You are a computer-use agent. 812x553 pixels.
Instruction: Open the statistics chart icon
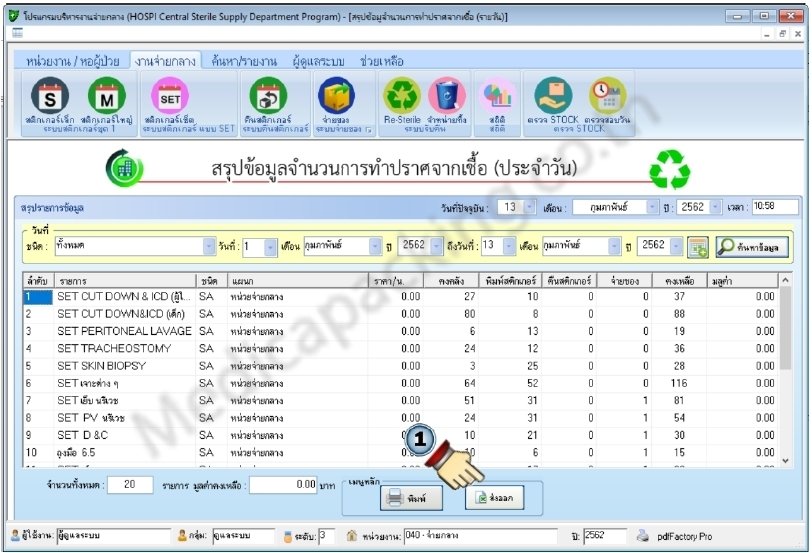[497, 97]
